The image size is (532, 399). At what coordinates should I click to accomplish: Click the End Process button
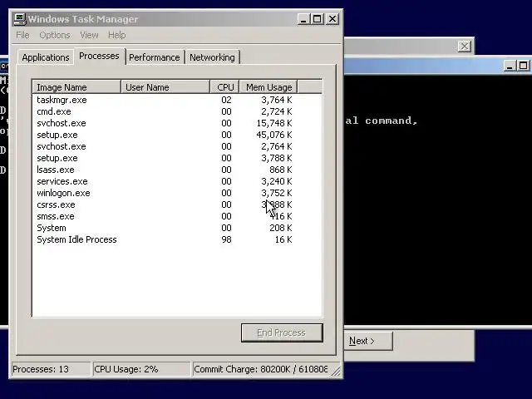point(282,332)
